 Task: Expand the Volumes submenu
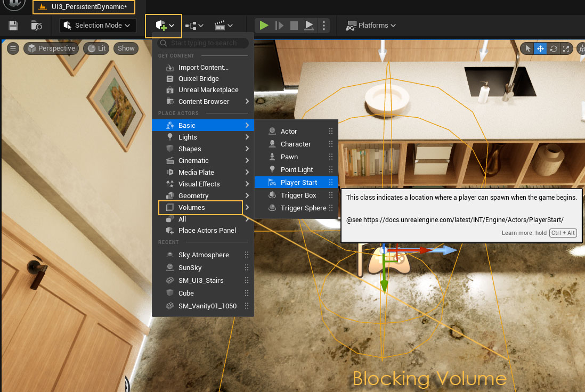click(201, 207)
